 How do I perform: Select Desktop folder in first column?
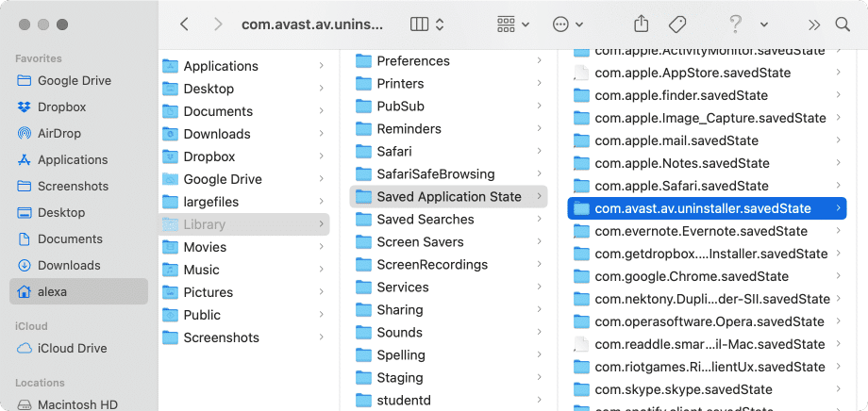click(244, 89)
